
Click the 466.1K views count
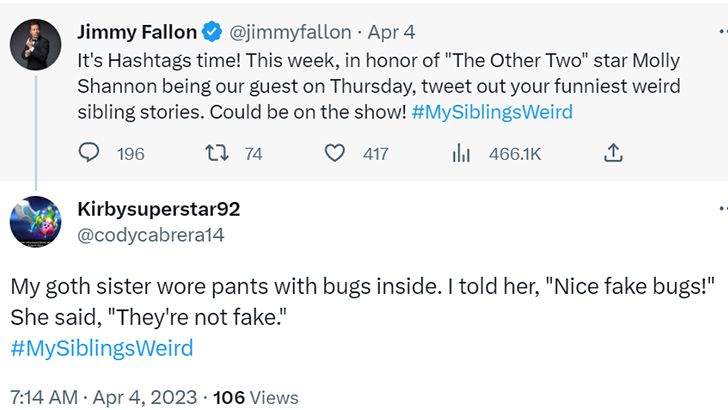[x=515, y=154]
